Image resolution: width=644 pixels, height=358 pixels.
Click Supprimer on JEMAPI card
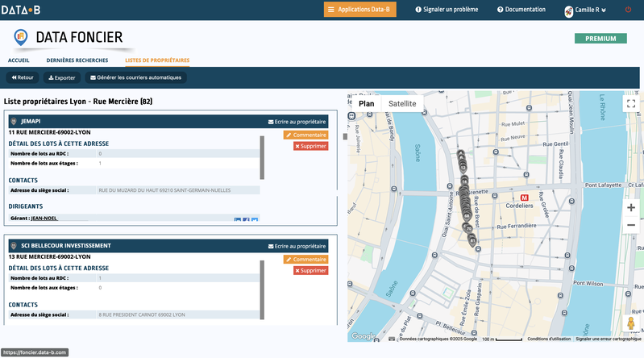(310, 146)
